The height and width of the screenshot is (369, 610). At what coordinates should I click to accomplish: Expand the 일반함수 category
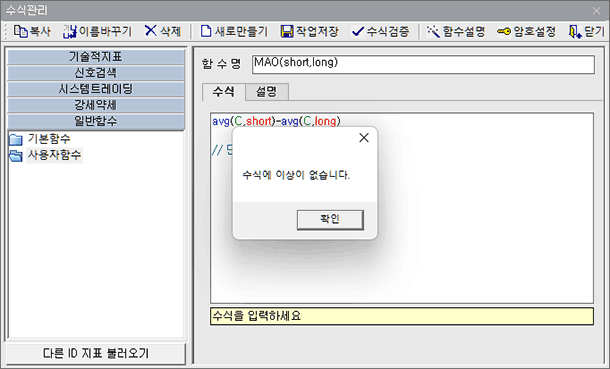[x=96, y=121]
